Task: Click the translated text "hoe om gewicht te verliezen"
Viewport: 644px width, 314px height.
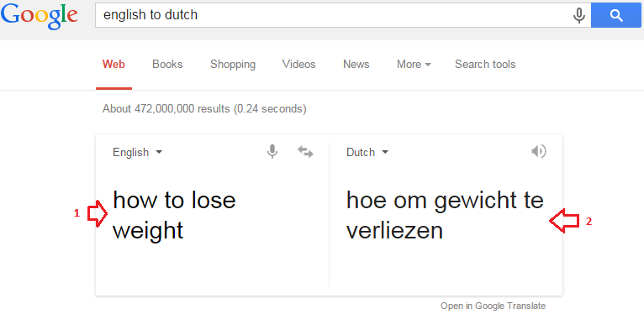Action: pyautogui.click(x=445, y=216)
